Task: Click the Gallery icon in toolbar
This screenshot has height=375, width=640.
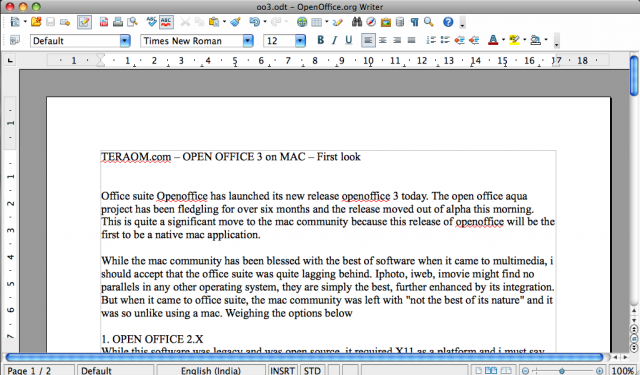Action: (386, 22)
